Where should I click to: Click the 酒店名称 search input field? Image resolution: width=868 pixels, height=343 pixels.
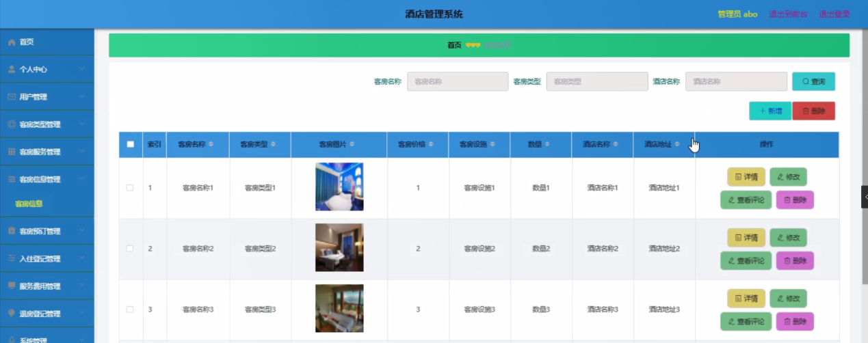pos(736,81)
